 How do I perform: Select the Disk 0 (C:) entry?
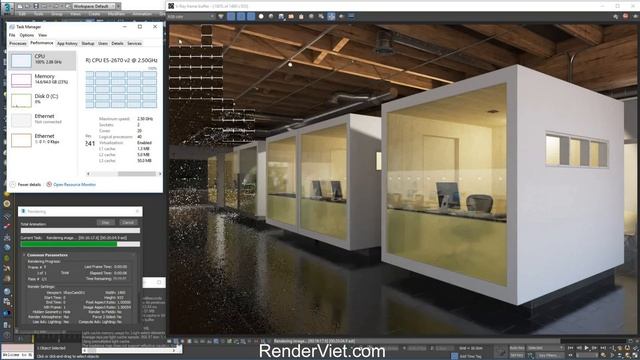pos(42,100)
